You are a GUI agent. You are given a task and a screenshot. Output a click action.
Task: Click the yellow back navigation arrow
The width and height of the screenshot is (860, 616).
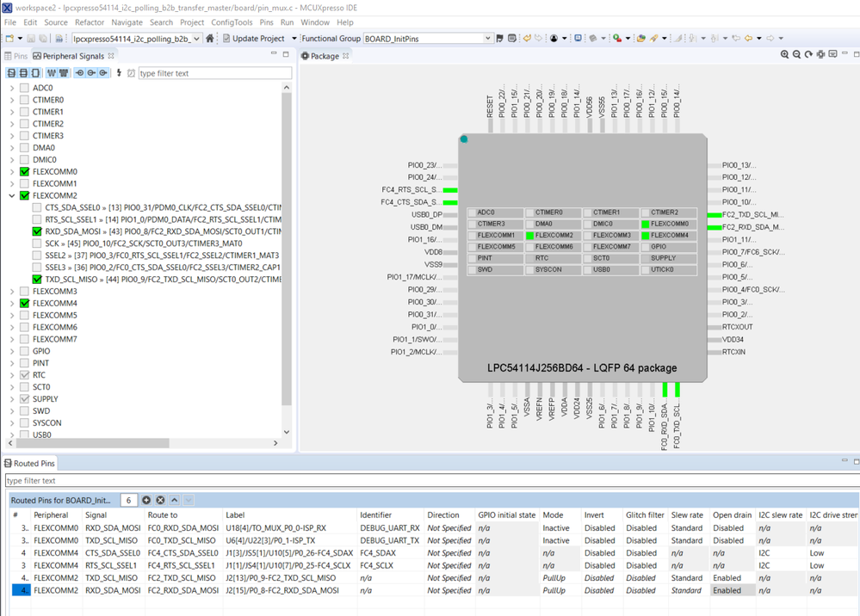tap(748, 39)
